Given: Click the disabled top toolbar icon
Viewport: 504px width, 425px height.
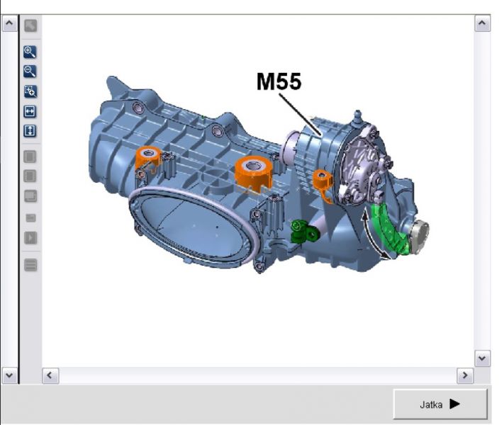Looking at the screenshot, I should tap(30, 26).
